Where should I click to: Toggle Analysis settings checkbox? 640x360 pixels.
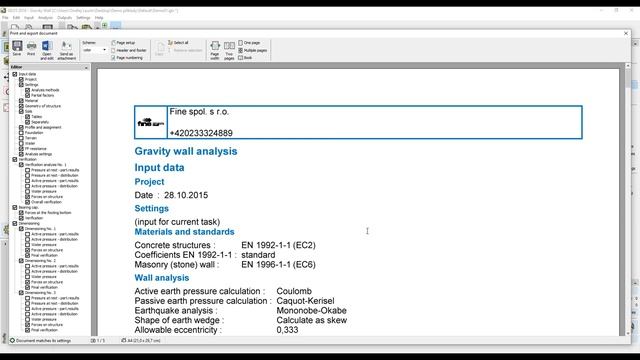[21, 154]
